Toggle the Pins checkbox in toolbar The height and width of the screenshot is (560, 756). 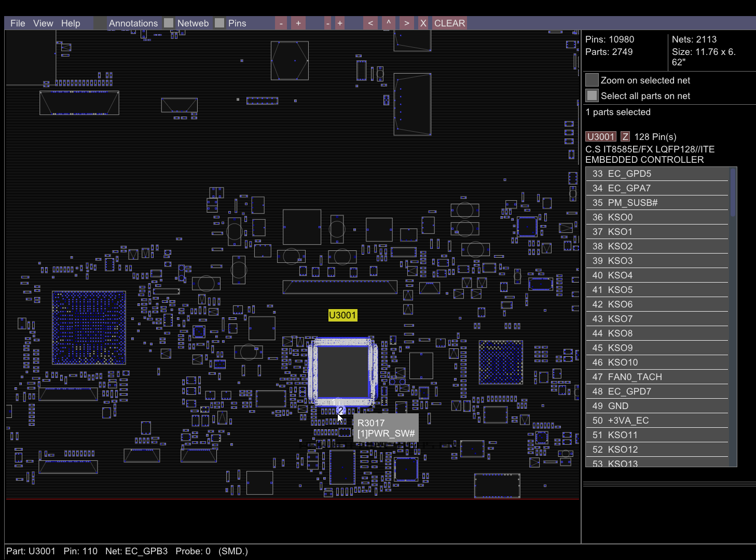[x=219, y=23]
